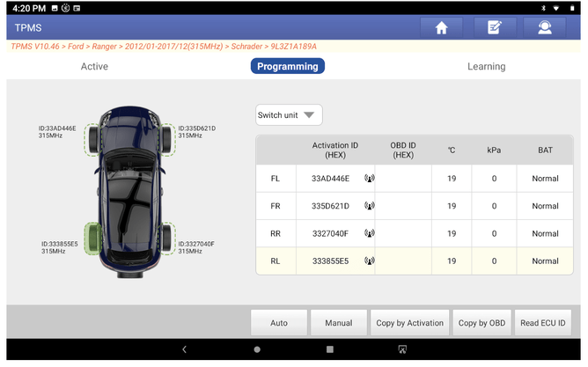Select FR row label

tap(276, 206)
